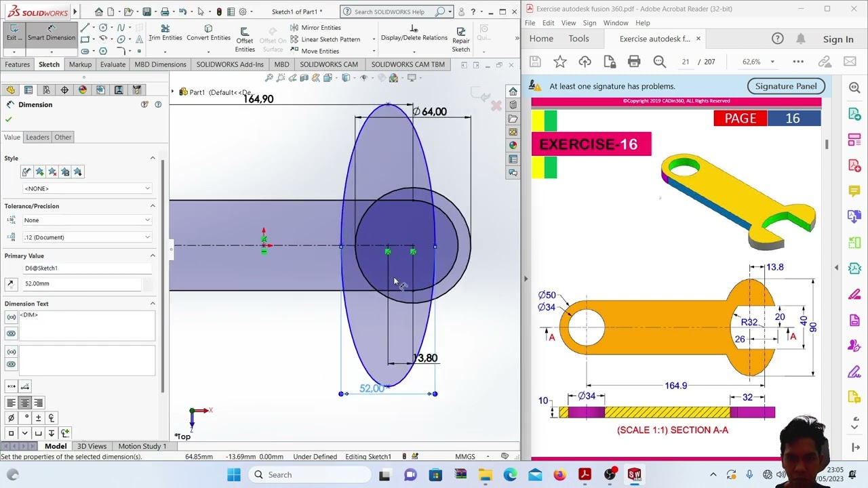Open the SOLIDWORKS Options gear

tap(243, 12)
